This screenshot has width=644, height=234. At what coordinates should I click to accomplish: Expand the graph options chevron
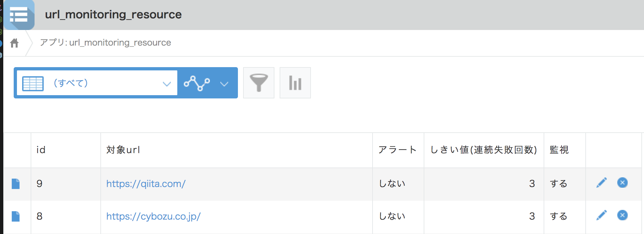pyautogui.click(x=224, y=84)
